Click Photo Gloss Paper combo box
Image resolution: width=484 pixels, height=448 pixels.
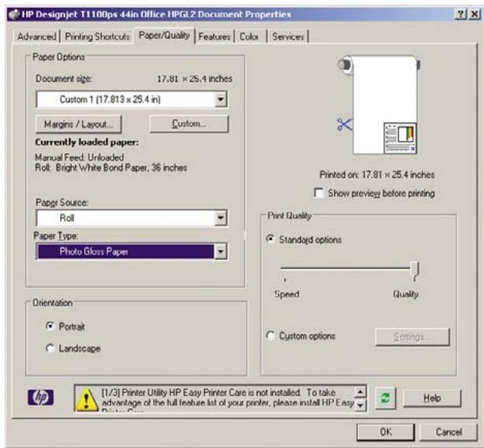pyautogui.click(x=131, y=251)
